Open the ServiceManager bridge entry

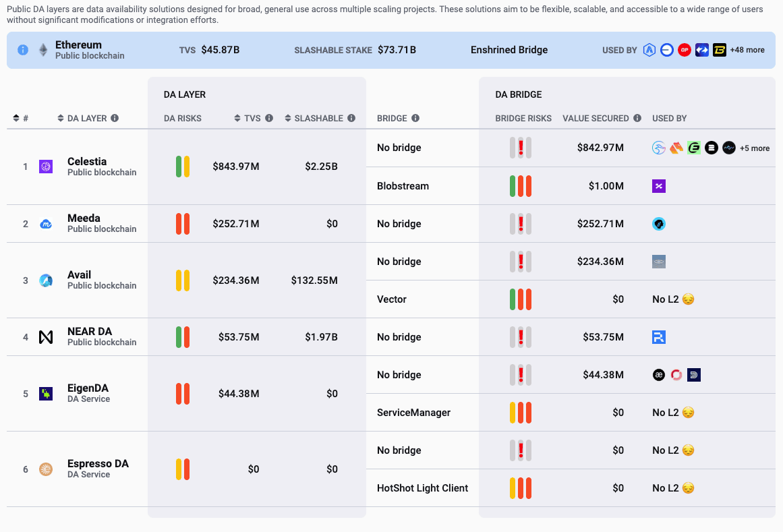tap(413, 413)
